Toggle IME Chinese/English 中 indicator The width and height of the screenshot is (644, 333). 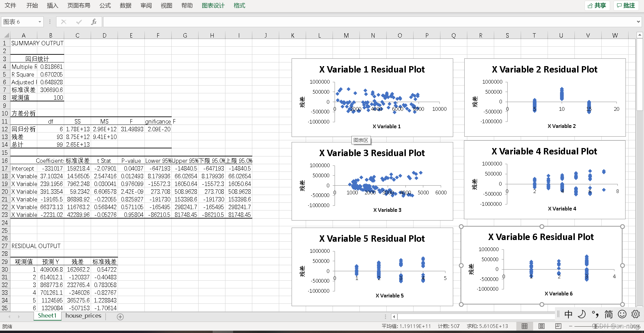pyautogui.click(x=568, y=314)
